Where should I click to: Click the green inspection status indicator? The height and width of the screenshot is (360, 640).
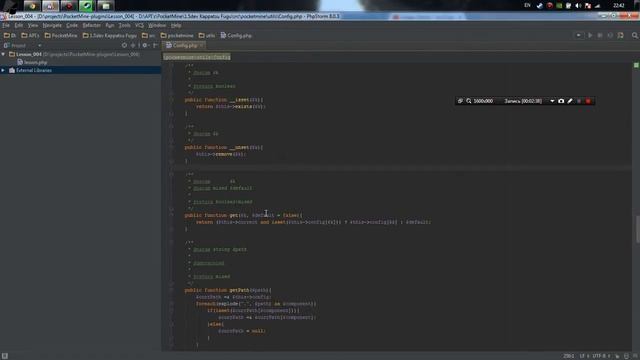coord(636,65)
